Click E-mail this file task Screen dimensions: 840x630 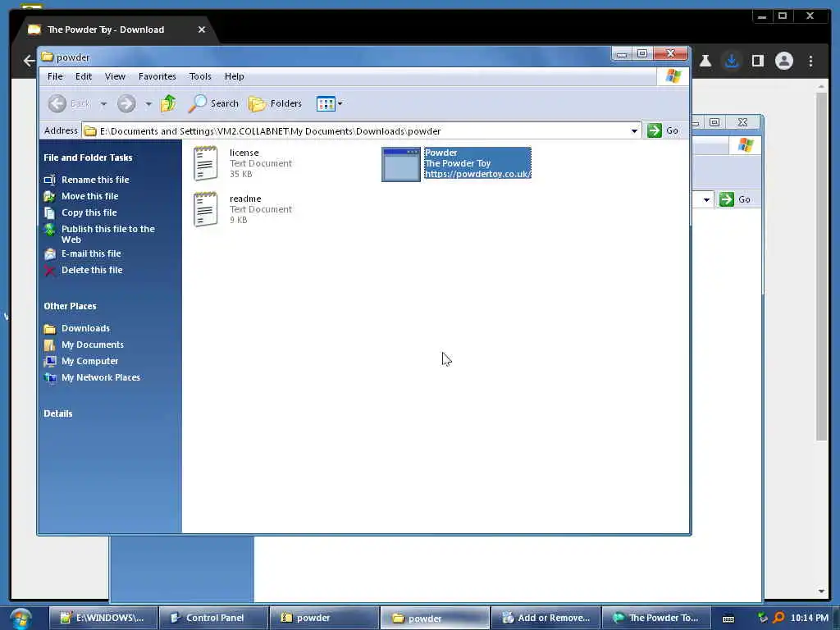pyautogui.click(x=91, y=253)
